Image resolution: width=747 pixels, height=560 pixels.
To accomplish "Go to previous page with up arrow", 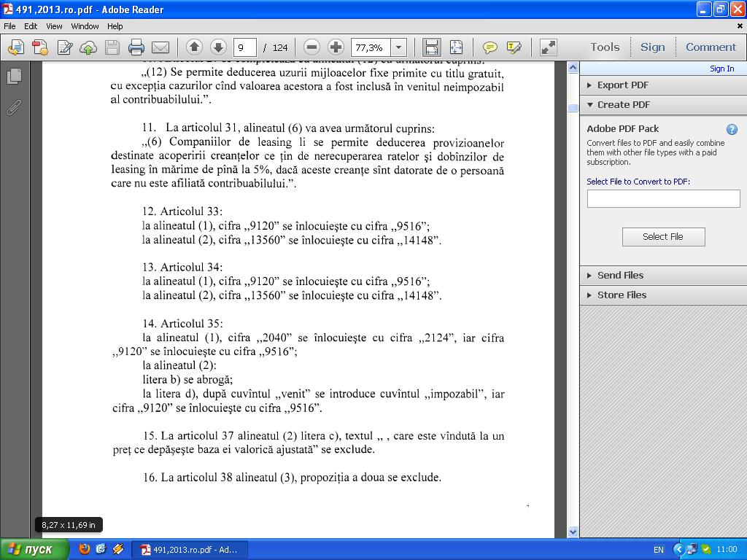I will [x=194, y=47].
